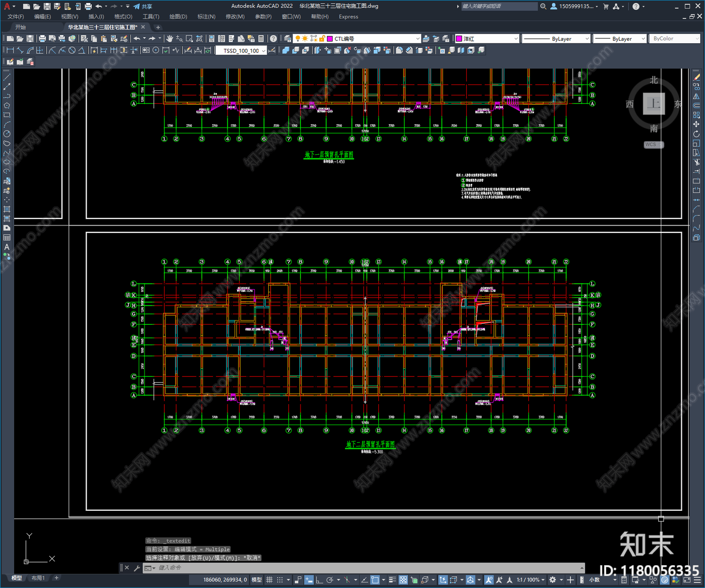Viewport: 705px width, 588px height.
Task: Switch to the 布局1 layout tab
Action: 38,578
